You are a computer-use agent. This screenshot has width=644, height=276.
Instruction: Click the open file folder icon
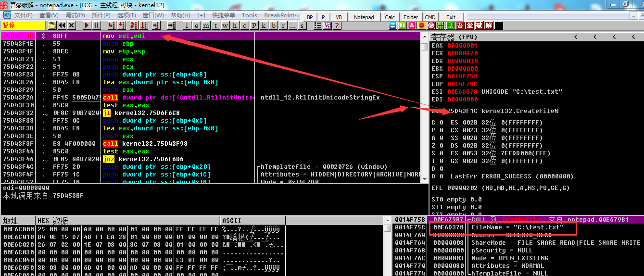tap(52, 25)
